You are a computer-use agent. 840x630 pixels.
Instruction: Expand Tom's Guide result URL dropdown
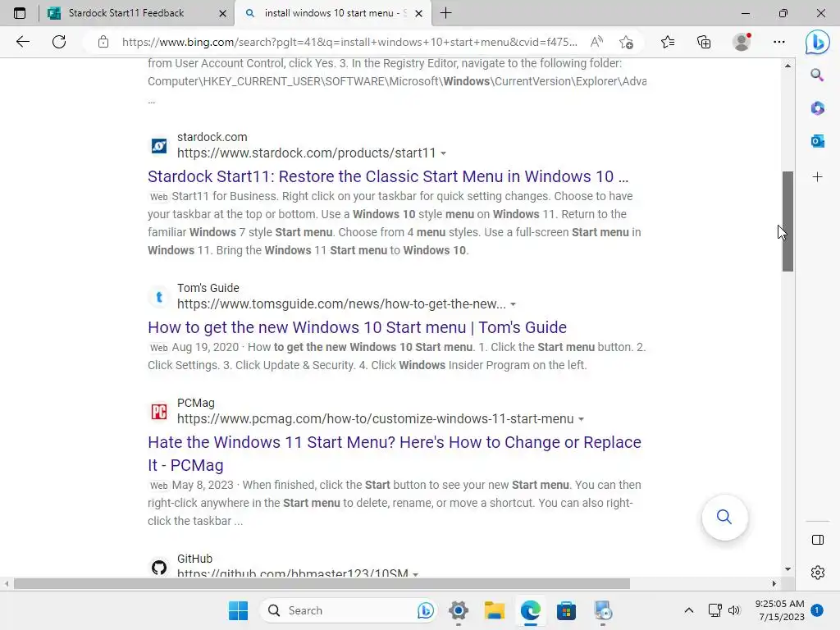click(x=513, y=304)
